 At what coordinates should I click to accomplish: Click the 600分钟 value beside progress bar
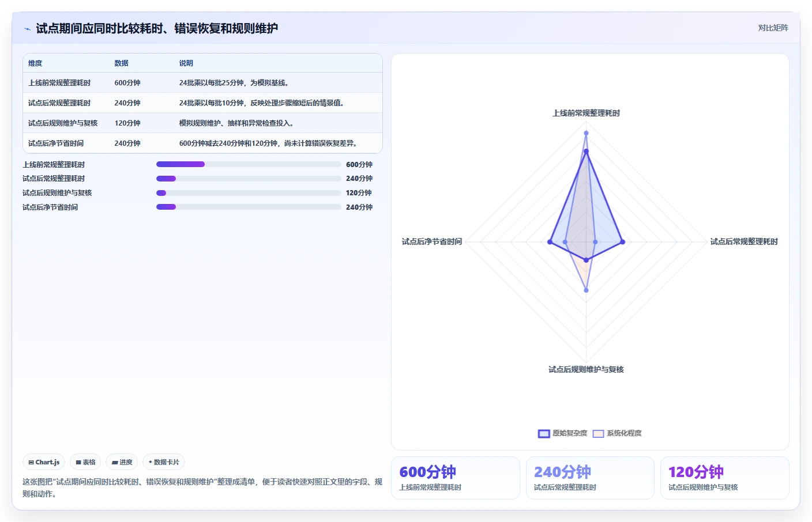pos(359,165)
